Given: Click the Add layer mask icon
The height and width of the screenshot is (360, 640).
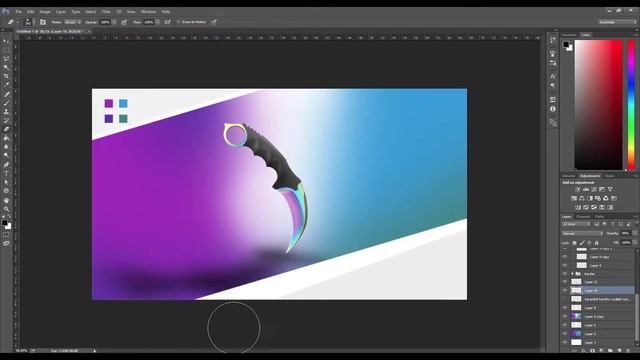Looking at the screenshot, I should 592,351.
